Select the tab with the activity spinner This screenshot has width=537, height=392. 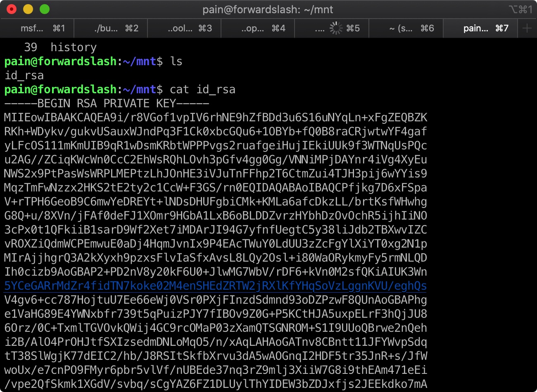point(332,28)
